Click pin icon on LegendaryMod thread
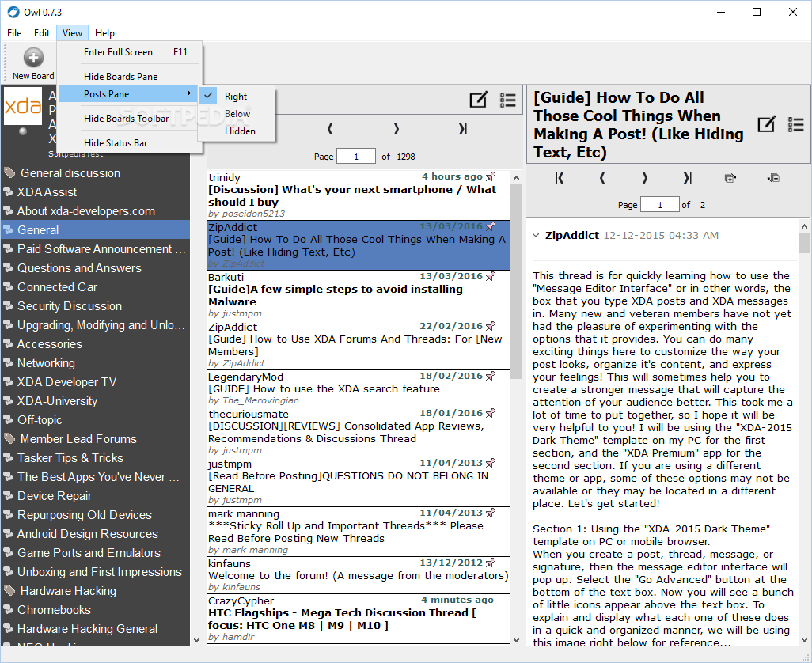This screenshot has height=663, width=812. point(491,376)
